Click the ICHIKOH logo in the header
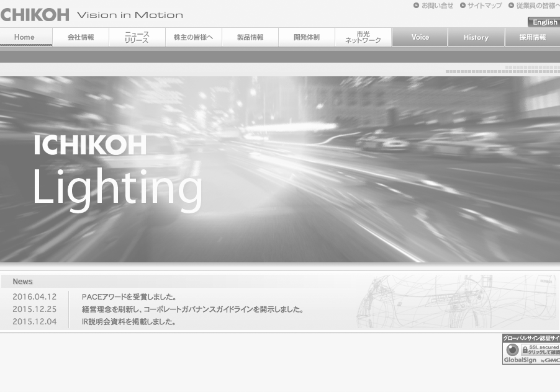Screen dimensions: 560x392 tap(35, 15)
